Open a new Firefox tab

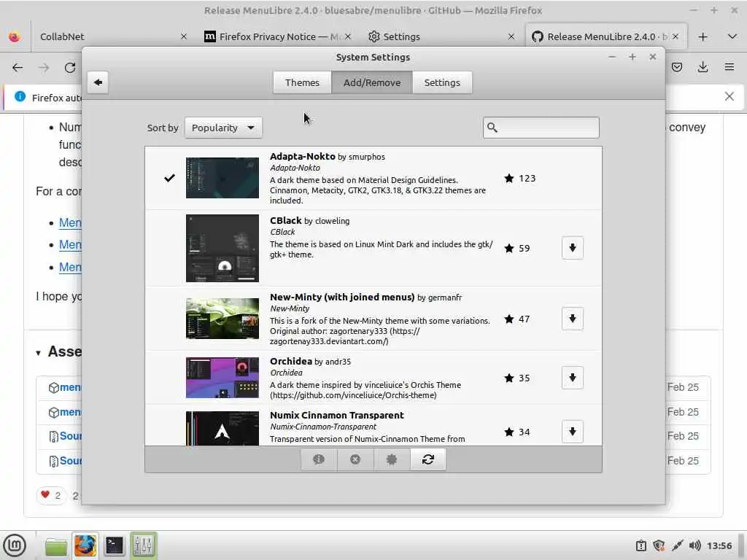click(x=703, y=36)
